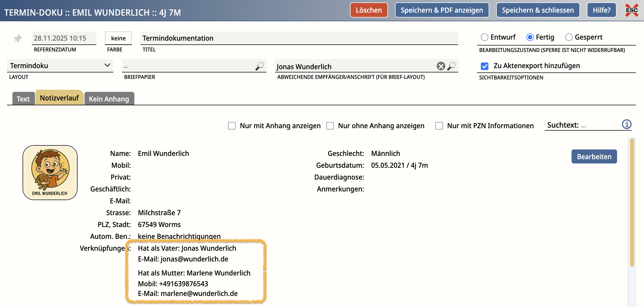The height and width of the screenshot is (307, 644).
Task: Open the keine Farbe color selector
Action: [118, 38]
